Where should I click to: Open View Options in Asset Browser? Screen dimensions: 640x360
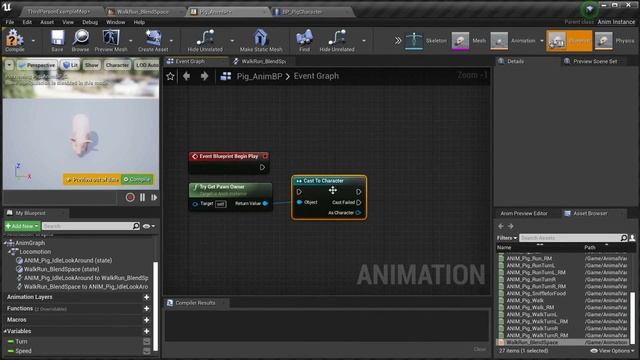pyautogui.click(x=612, y=351)
